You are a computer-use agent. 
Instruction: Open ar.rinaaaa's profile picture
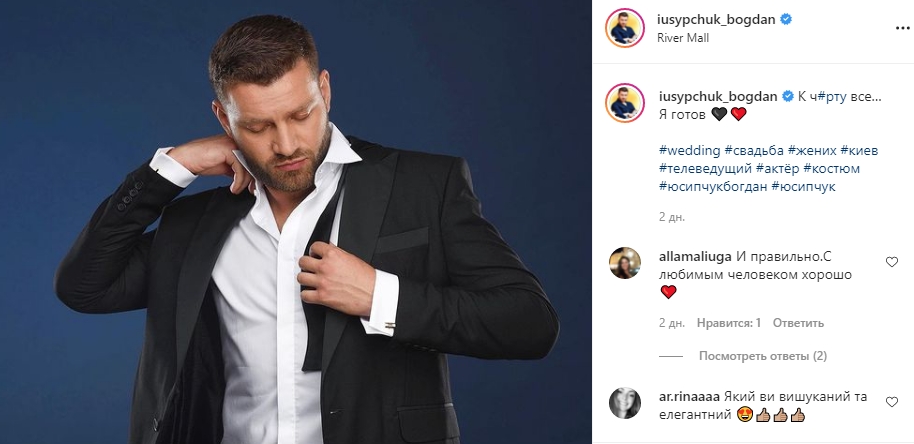click(x=626, y=402)
